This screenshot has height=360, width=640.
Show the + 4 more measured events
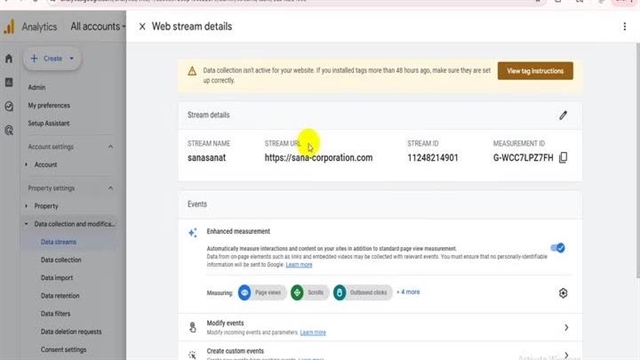tap(408, 292)
